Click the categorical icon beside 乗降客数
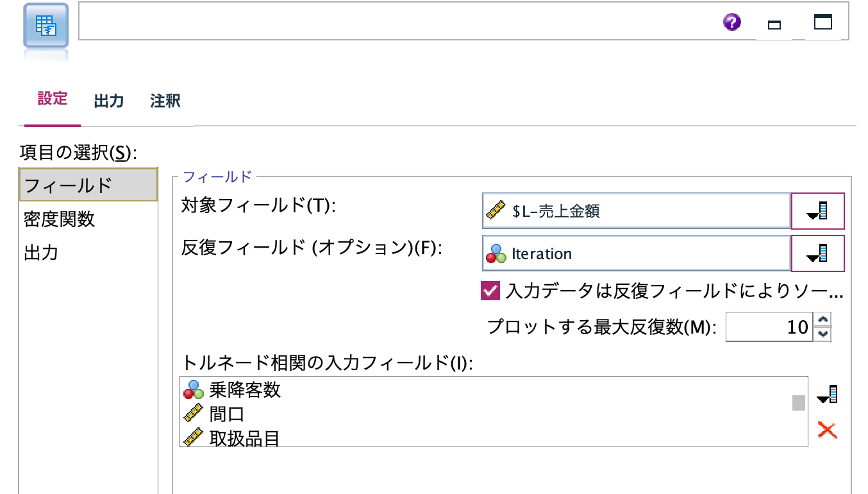Image resolution: width=868 pixels, height=494 pixels. click(194, 388)
